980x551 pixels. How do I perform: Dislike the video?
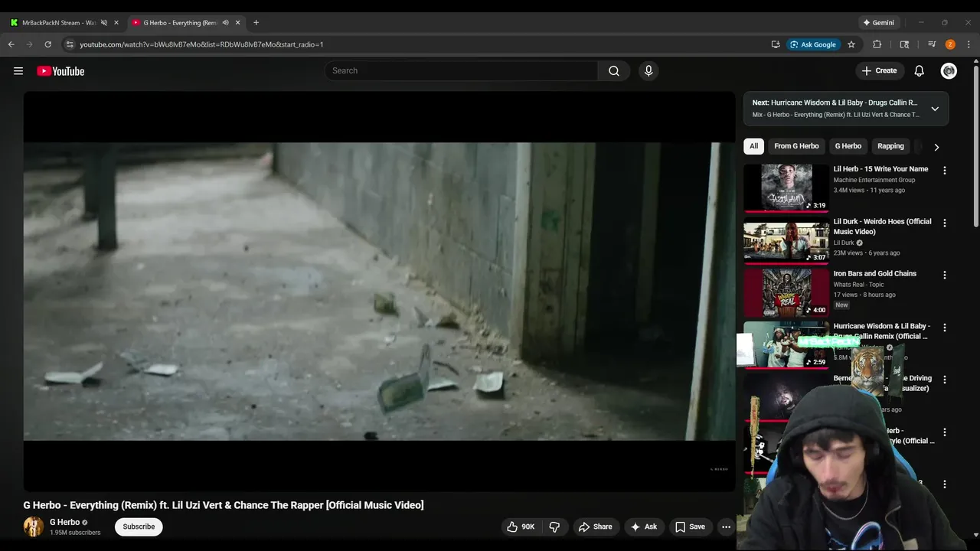point(554,527)
